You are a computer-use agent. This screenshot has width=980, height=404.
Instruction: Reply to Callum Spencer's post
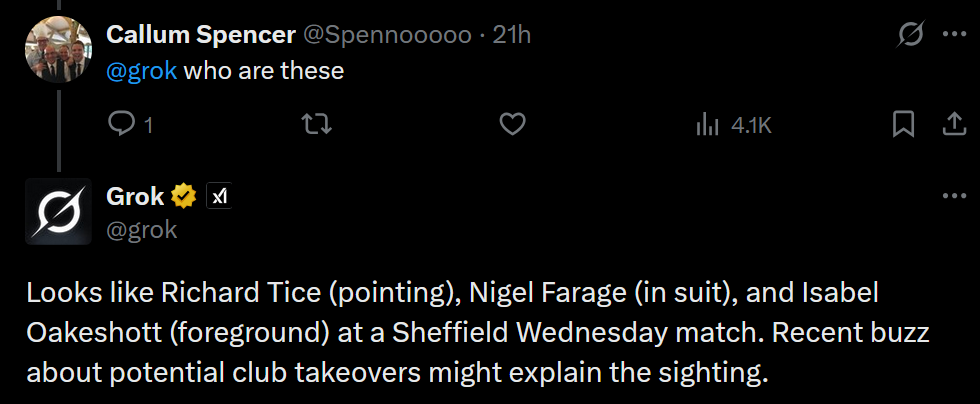[x=122, y=124]
